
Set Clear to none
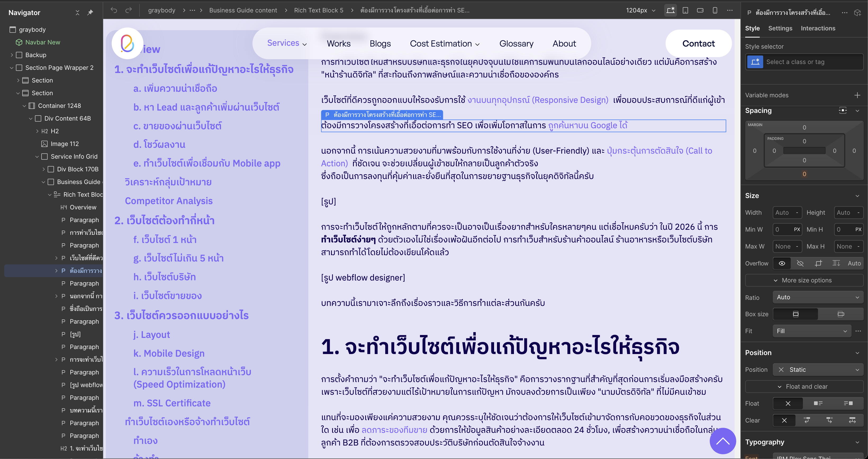[x=784, y=420]
